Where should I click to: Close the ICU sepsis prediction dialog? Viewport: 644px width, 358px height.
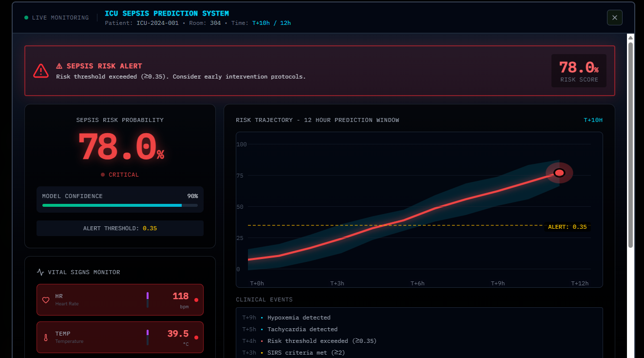pyautogui.click(x=614, y=18)
